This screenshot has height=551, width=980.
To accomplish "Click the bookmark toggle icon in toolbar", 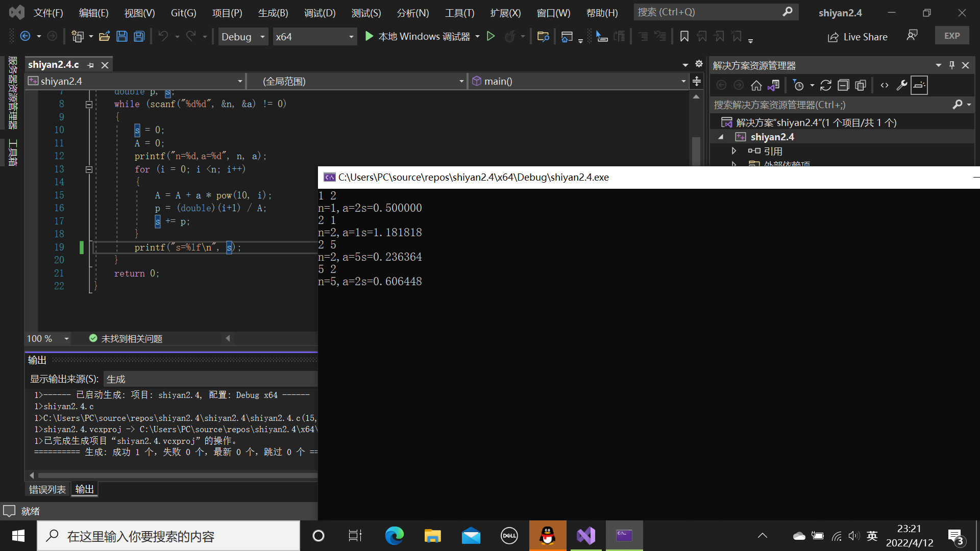I will [684, 36].
